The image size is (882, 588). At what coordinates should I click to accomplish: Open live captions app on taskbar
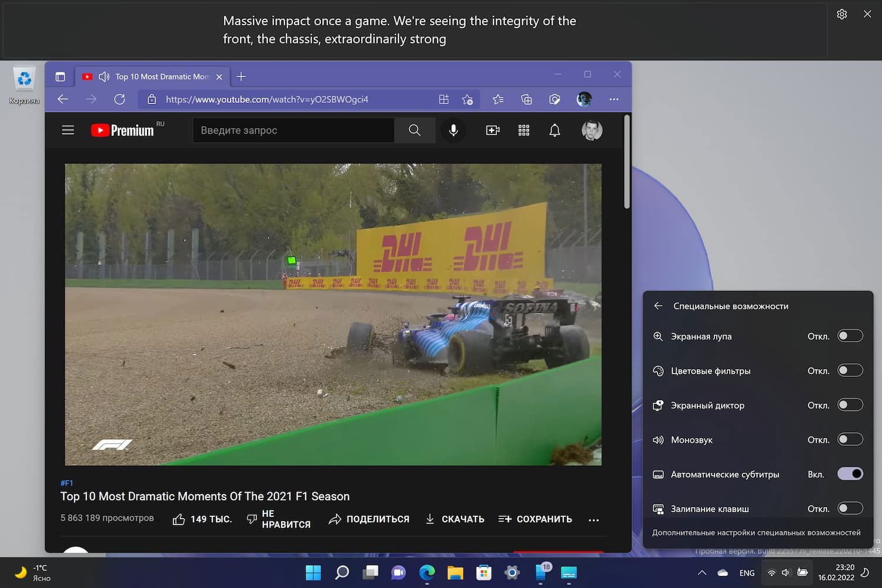[569, 573]
